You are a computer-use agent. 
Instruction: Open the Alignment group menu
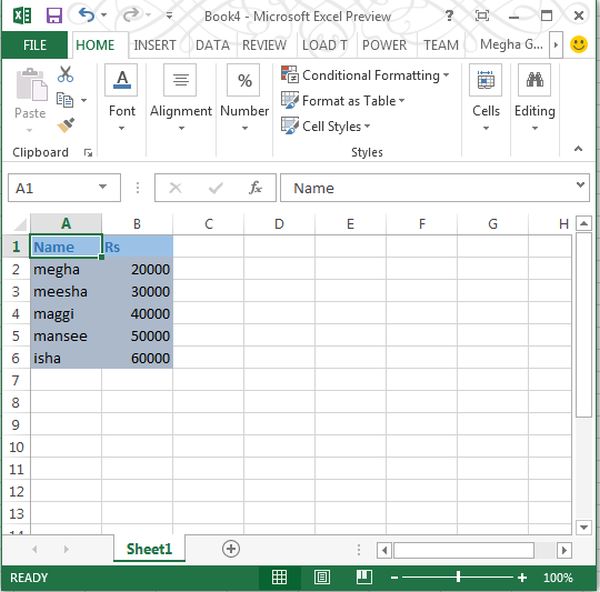181,98
